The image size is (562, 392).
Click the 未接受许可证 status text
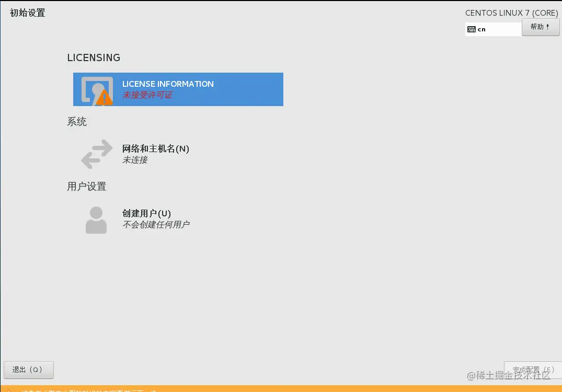[147, 95]
